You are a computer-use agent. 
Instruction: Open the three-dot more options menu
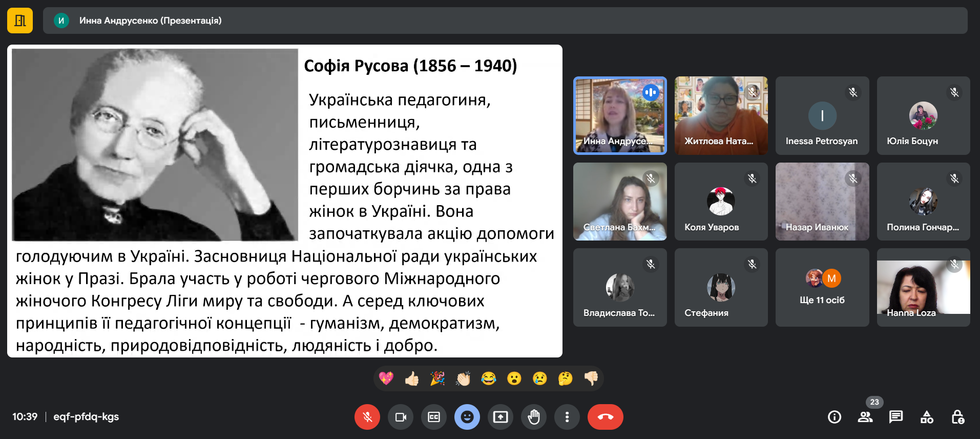567,417
